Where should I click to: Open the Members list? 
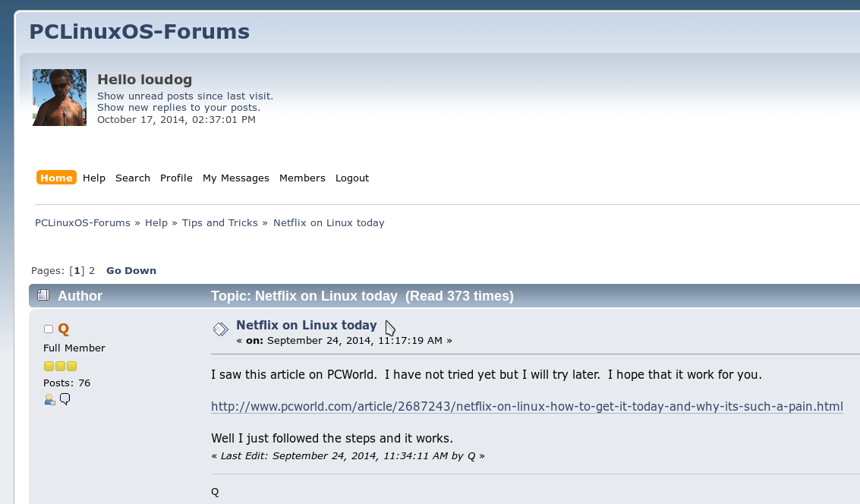tap(302, 178)
